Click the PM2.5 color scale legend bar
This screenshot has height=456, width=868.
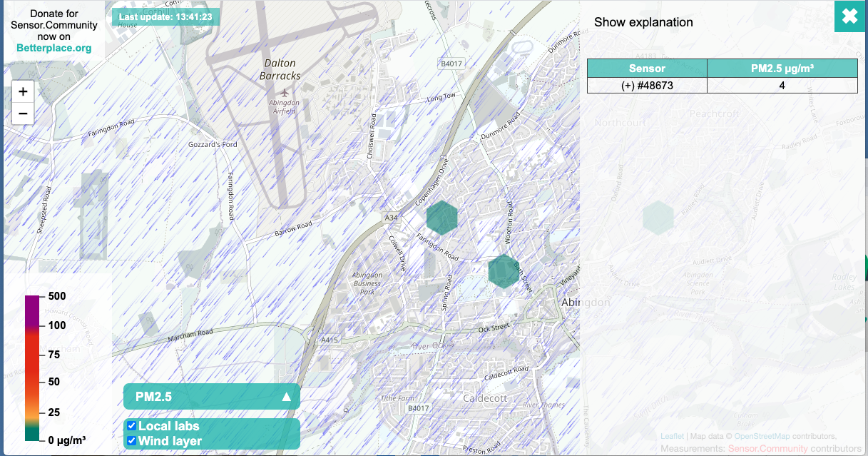point(32,368)
